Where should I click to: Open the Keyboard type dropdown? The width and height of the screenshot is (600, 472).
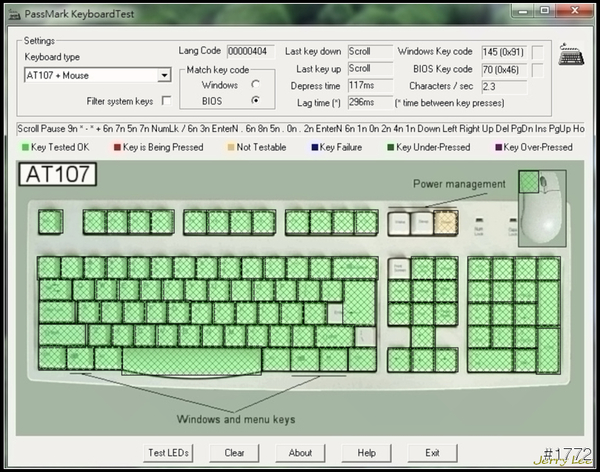[164, 76]
